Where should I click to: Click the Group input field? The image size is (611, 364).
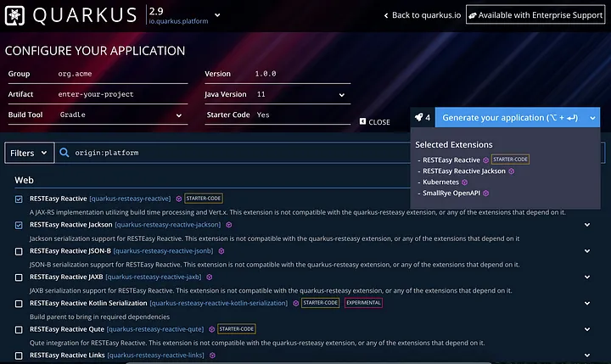pyautogui.click(x=122, y=74)
